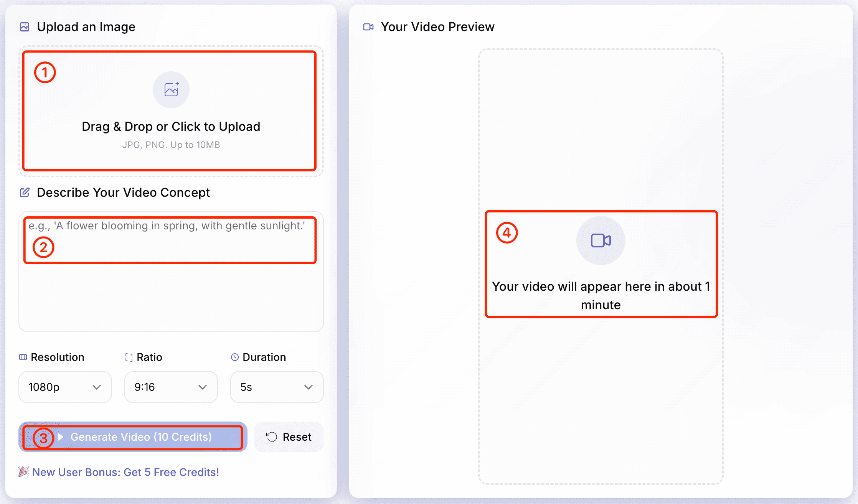Click the image upload icon in drop zone
Viewport: 858px width, 504px height.
[171, 90]
